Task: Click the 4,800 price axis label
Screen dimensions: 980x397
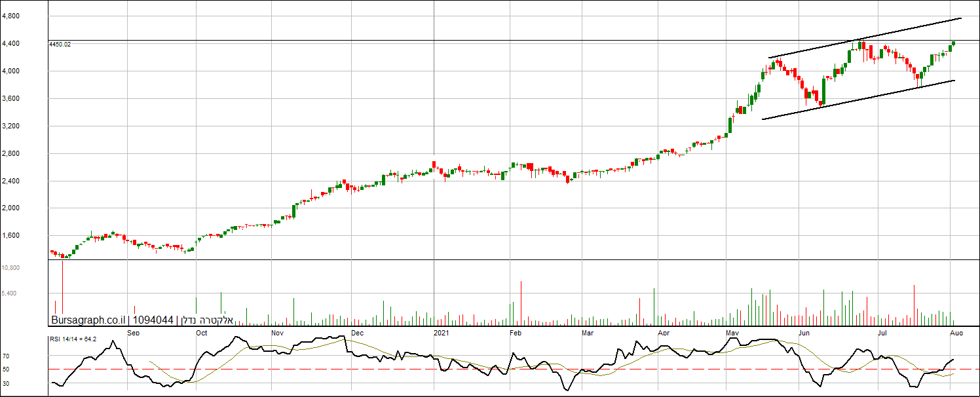Action: tap(10, 16)
